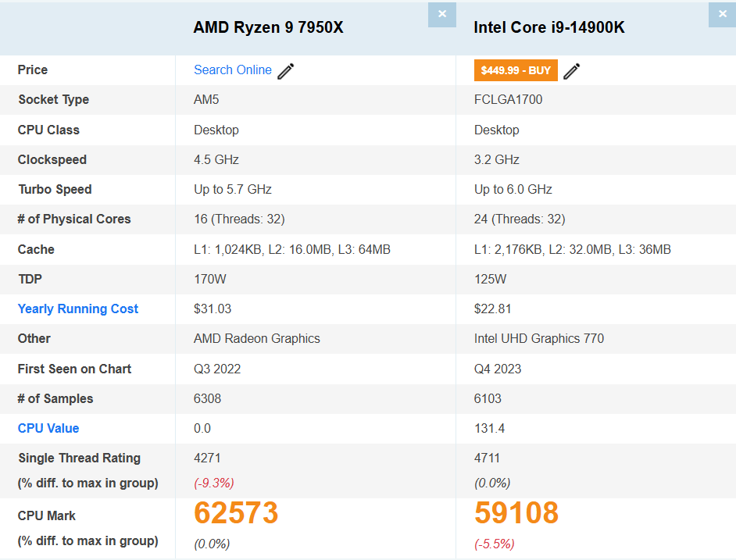Select the # of Physical Cores label

pos(74,219)
